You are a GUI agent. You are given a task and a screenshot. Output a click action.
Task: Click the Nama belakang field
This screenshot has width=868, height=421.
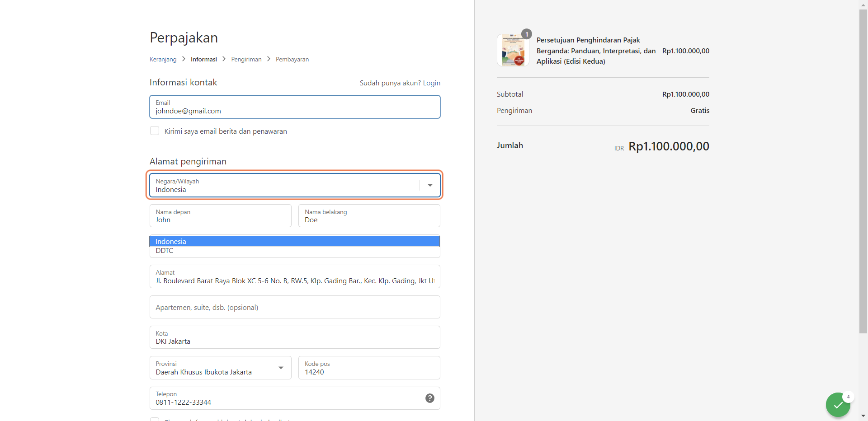[369, 215]
